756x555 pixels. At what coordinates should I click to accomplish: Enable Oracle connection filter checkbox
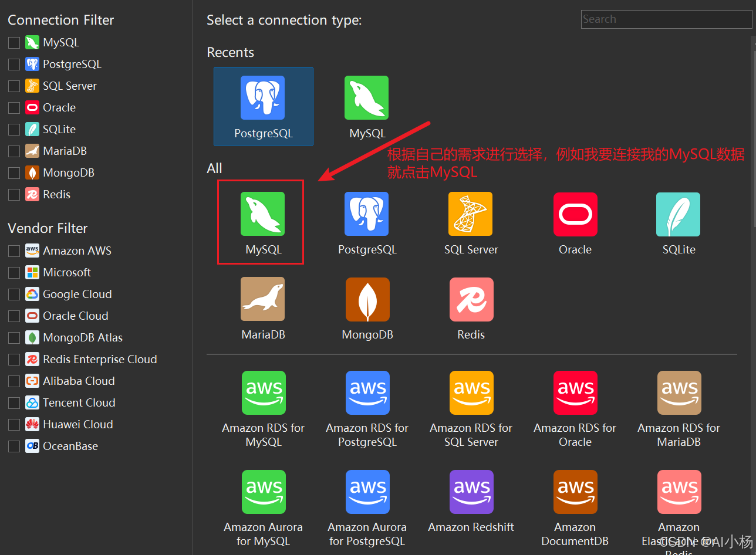pyautogui.click(x=14, y=108)
